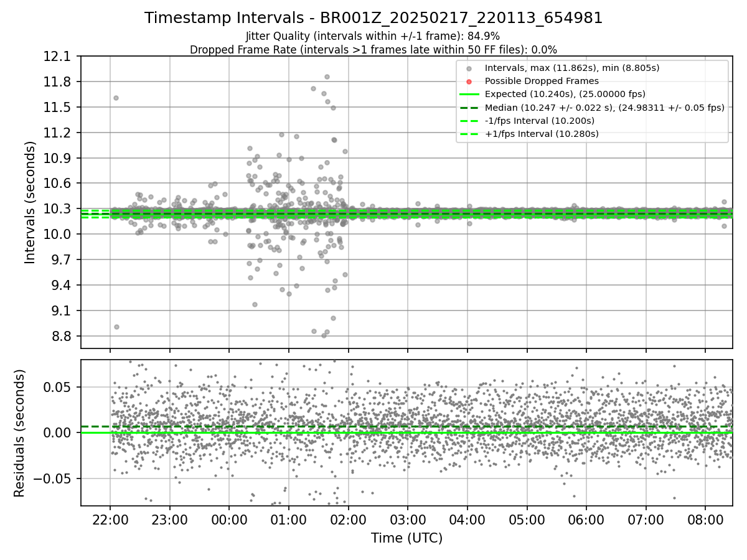Click the 'Time (UTC)' x-axis label
Screen dimensions: 747x560
(406, 538)
